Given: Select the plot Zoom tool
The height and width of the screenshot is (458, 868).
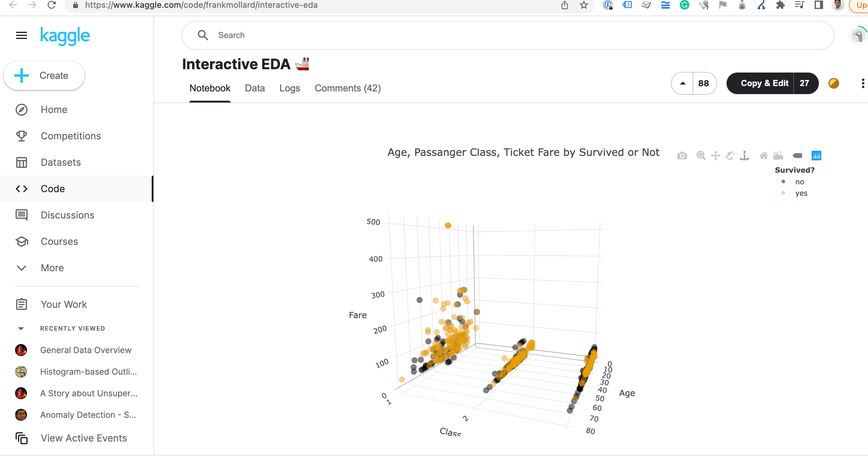Looking at the screenshot, I should 701,156.
